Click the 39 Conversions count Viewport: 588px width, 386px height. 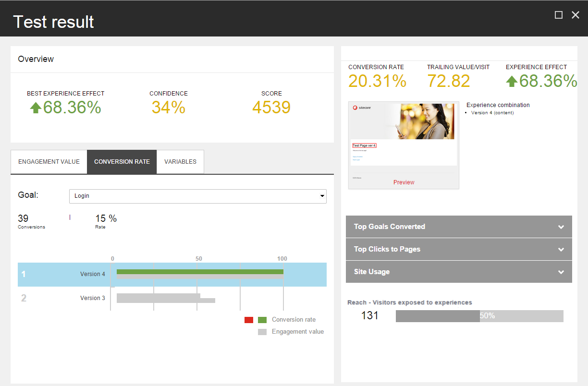(23, 218)
